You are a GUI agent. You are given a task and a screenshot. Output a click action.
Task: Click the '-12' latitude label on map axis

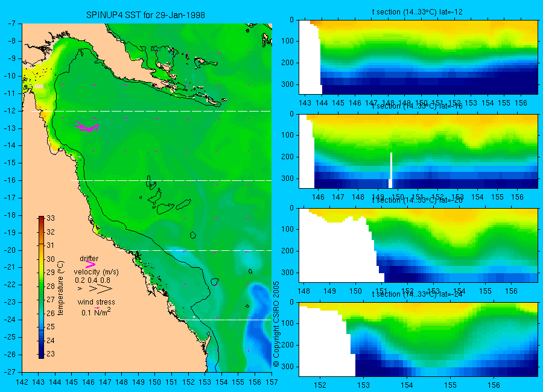[x=10, y=111]
